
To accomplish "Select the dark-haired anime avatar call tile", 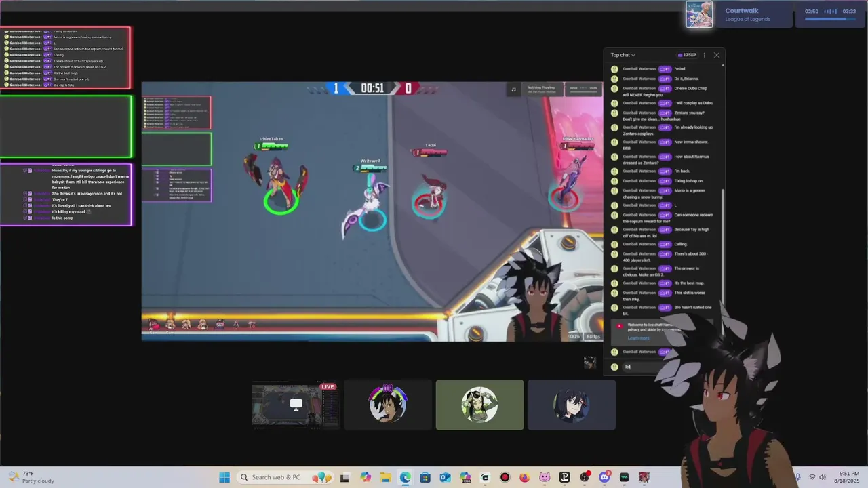I will 571,405.
